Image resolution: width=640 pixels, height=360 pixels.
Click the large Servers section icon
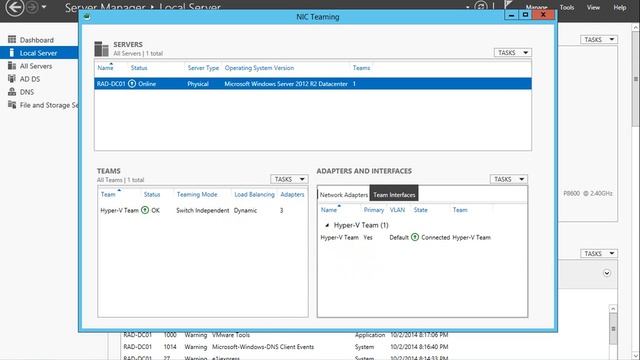(101, 49)
